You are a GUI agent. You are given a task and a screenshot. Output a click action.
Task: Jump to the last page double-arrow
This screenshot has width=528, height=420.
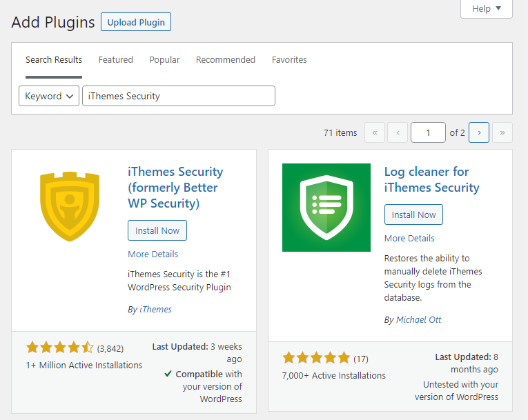[x=502, y=132]
